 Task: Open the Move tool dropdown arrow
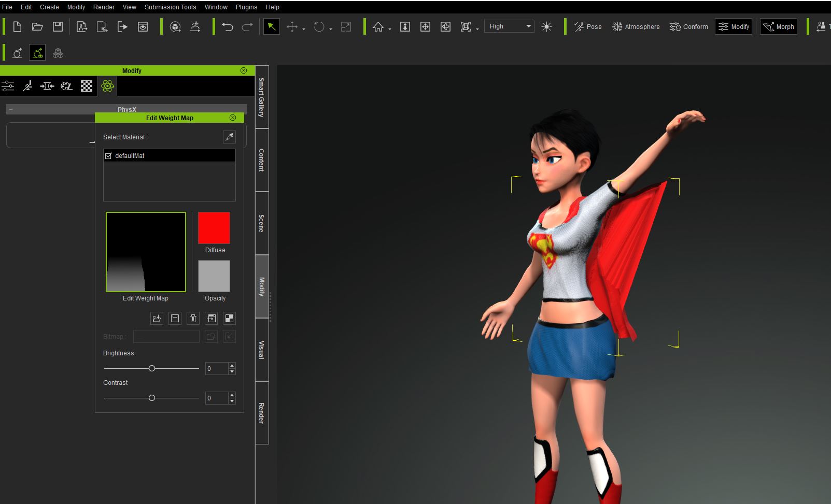click(304, 30)
